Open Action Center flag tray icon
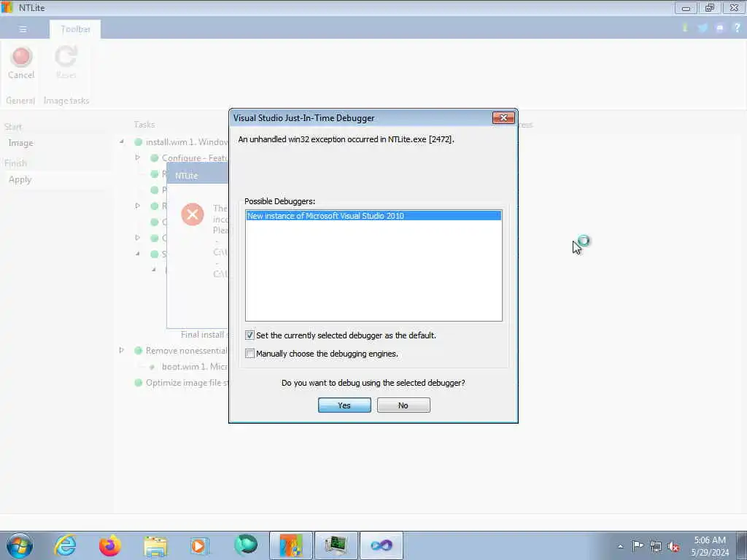Screen dimensions: 747x560 [x=638, y=545]
